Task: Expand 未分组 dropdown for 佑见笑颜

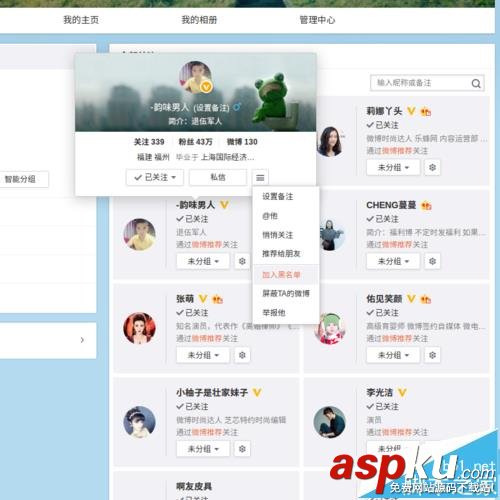Action: point(393,355)
